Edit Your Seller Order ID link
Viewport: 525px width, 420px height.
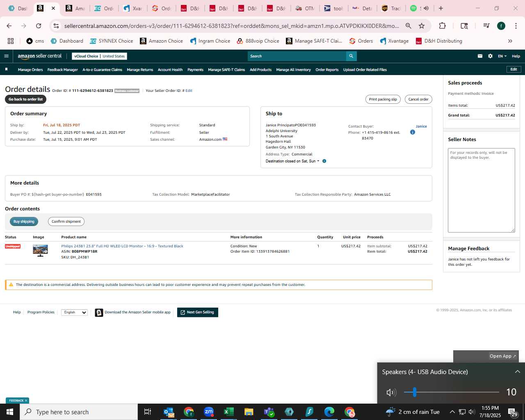(x=189, y=91)
